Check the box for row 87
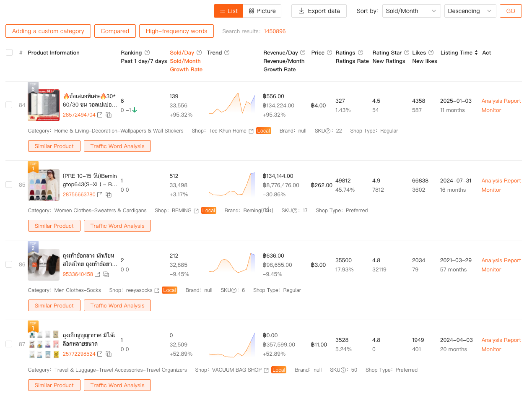 click(9, 344)
